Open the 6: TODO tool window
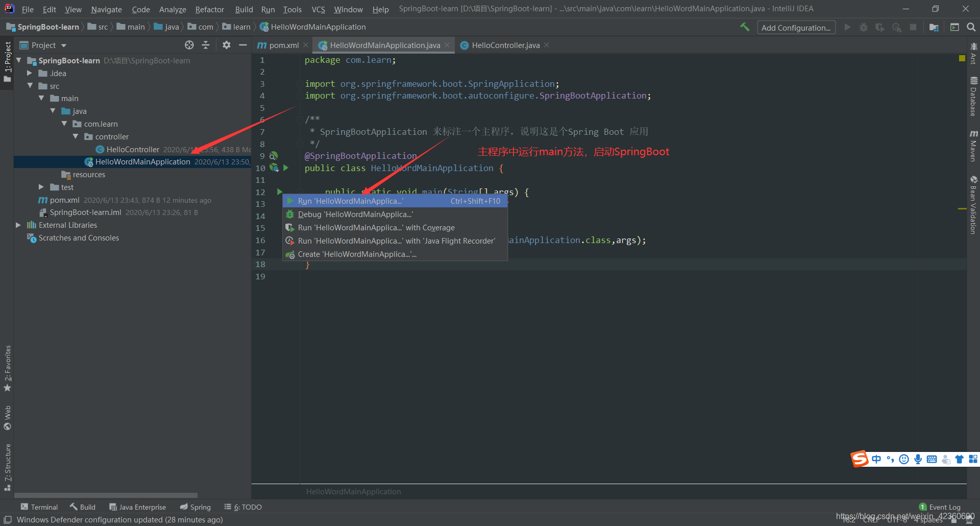Image resolution: width=980 pixels, height=526 pixels. [x=243, y=507]
